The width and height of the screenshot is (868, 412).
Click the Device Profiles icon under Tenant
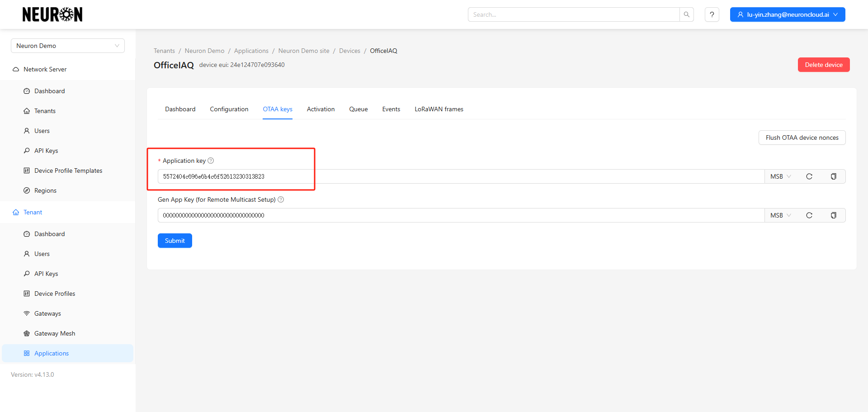(27, 294)
